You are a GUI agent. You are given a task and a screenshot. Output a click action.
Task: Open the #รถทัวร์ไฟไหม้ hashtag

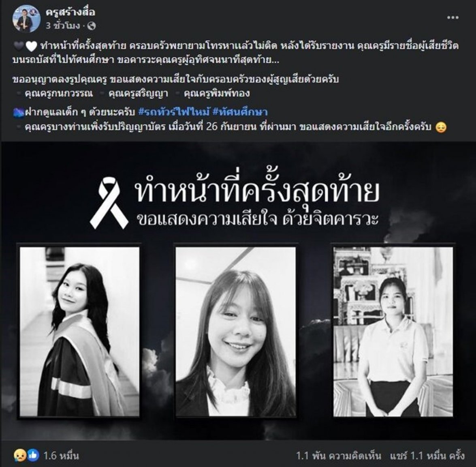[x=174, y=112]
